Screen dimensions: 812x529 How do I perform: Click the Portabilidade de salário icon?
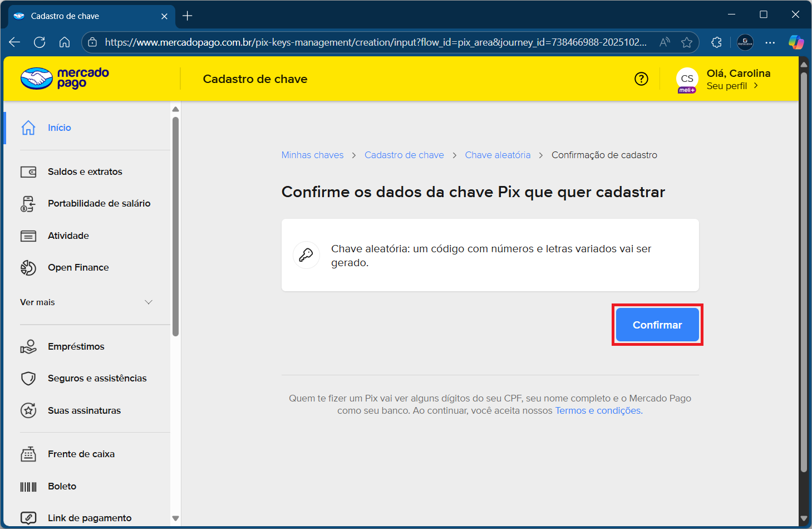point(28,203)
